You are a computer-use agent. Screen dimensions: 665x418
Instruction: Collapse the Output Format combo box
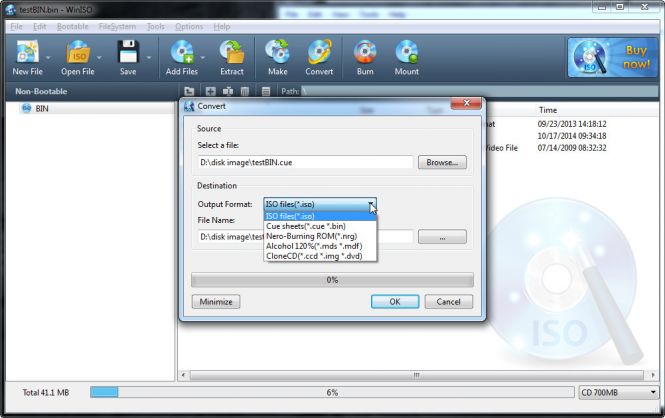coord(371,204)
